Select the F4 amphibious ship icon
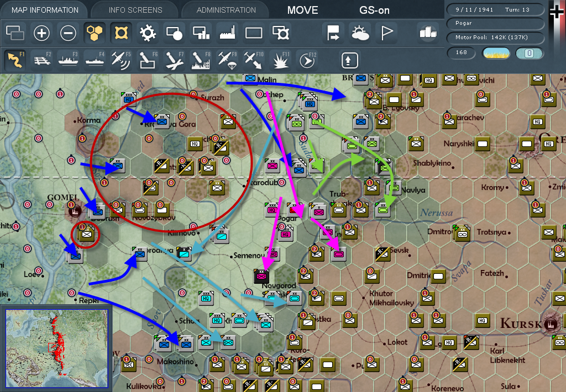566x392 pixels. click(x=95, y=60)
